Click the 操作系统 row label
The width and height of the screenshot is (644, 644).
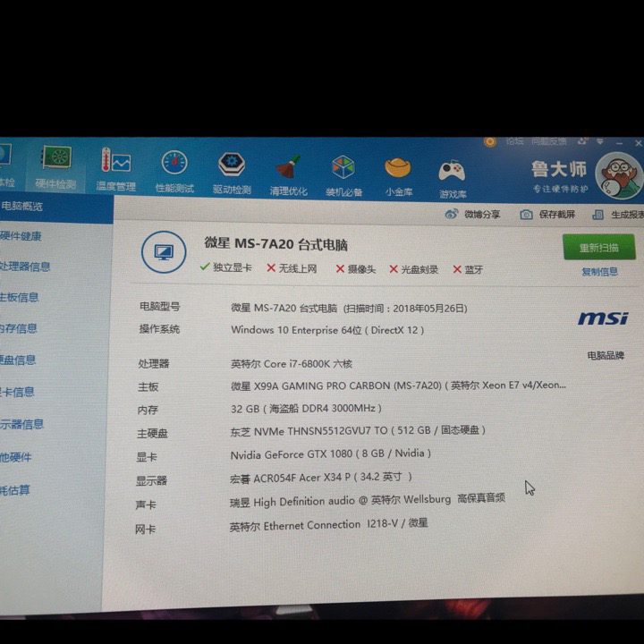[159, 329]
